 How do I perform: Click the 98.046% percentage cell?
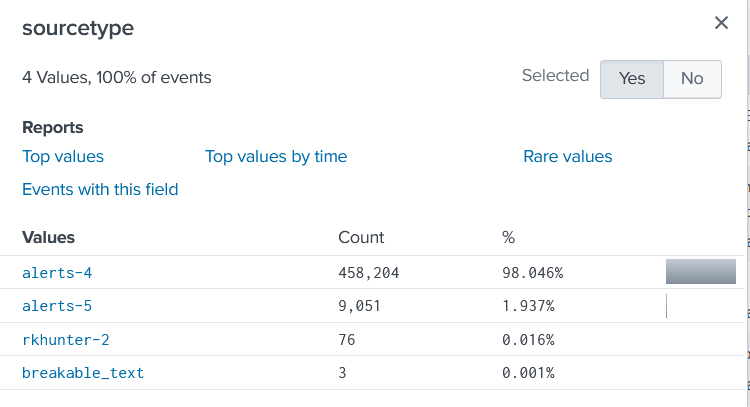(532, 272)
